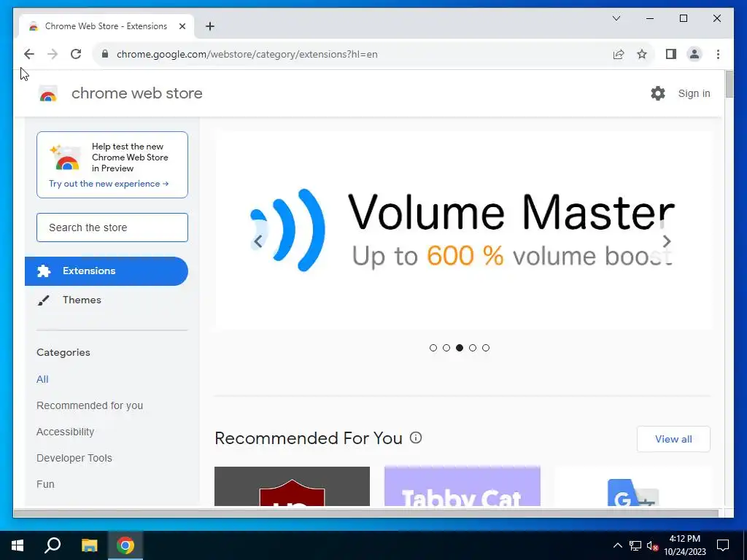Viewport: 747px width, 560px height.
Task: Choose the Developer Tools category
Action: point(74,458)
